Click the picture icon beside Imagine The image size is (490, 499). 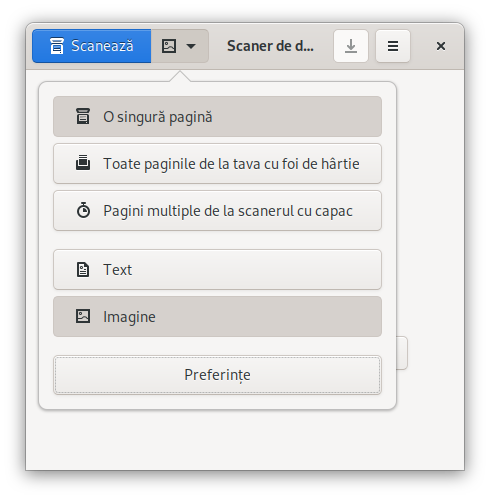coord(83,316)
